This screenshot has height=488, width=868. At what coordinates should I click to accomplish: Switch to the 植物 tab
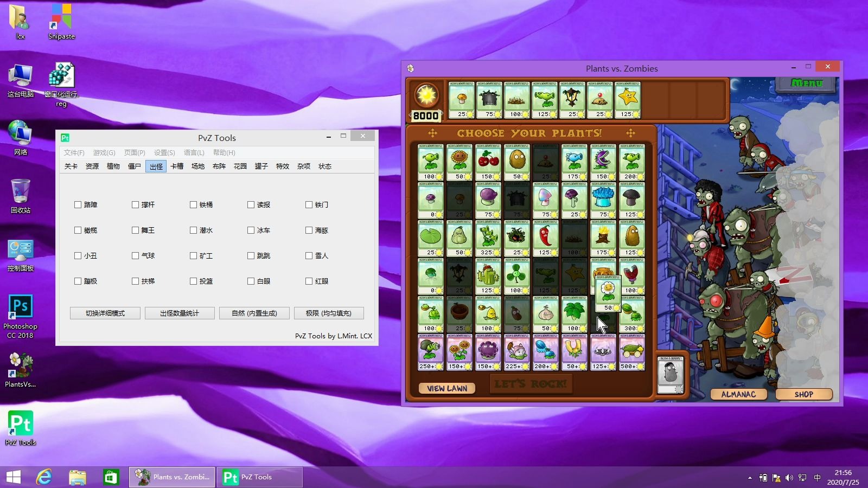[x=113, y=166]
